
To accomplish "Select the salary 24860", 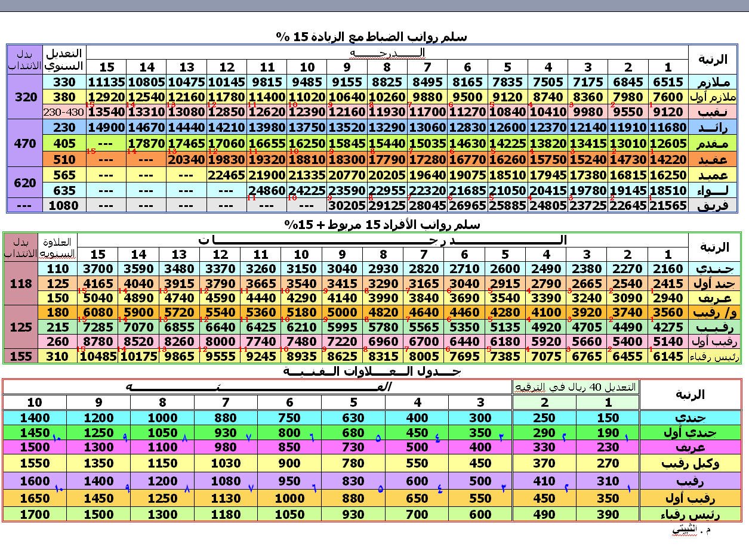I will [x=267, y=191].
